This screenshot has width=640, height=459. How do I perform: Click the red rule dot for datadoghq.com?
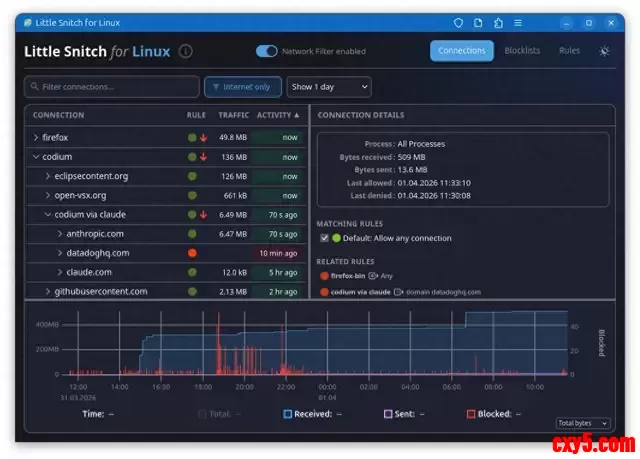192,253
